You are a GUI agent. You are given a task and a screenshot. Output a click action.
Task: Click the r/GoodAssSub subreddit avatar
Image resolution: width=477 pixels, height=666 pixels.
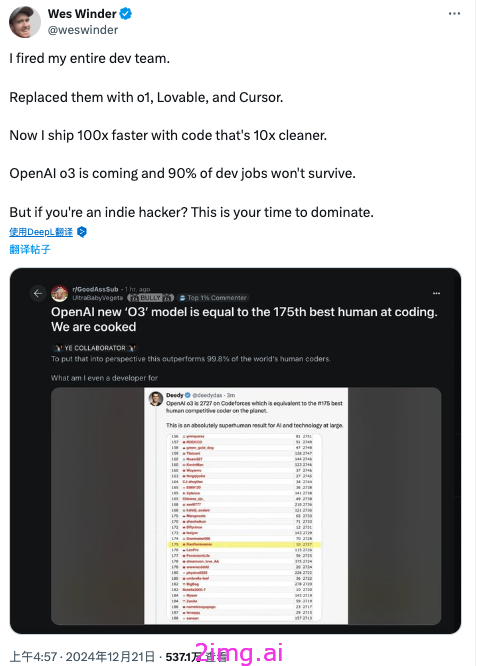pyautogui.click(x=59, y=293)
